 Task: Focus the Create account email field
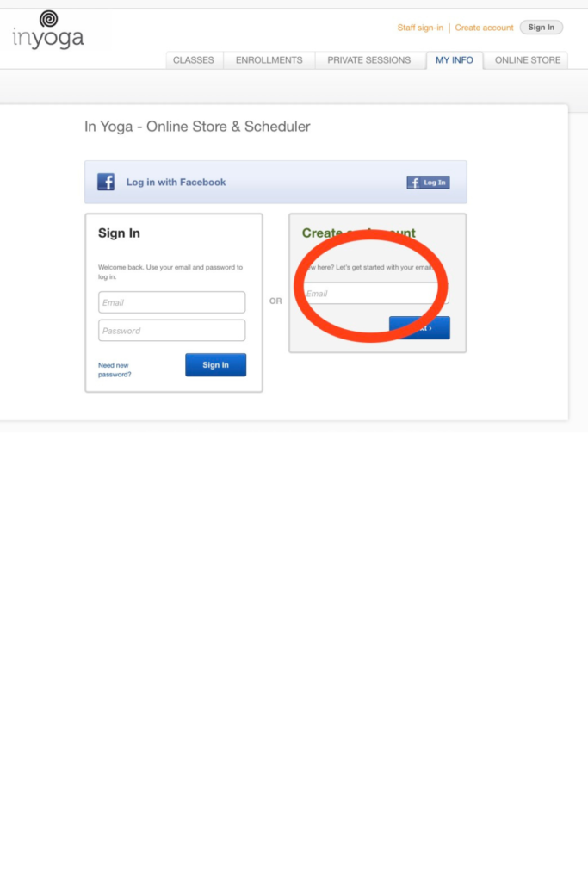[375, 293]
